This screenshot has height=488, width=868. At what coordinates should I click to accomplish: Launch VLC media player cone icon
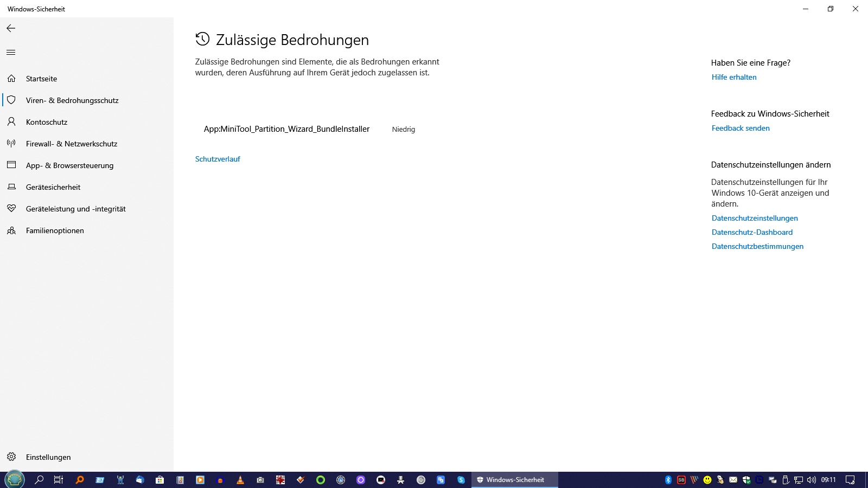240,480
